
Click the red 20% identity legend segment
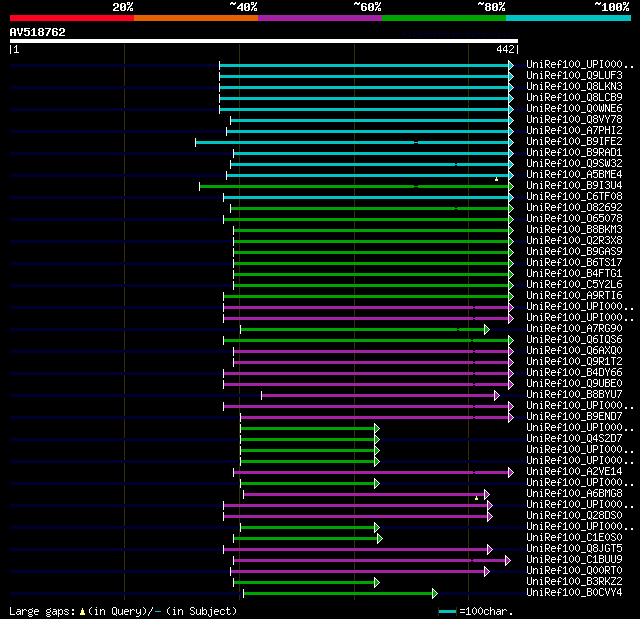click(x=72, y=18)
